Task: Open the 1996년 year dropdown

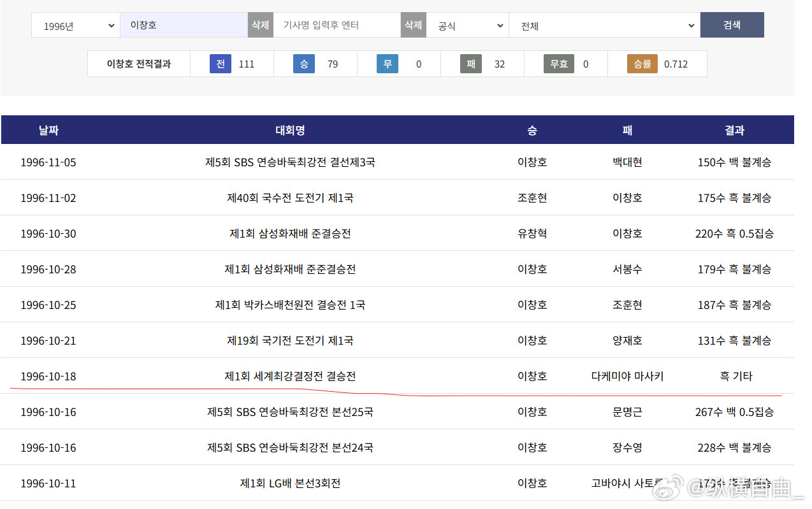Action: (x=76, y=25)
